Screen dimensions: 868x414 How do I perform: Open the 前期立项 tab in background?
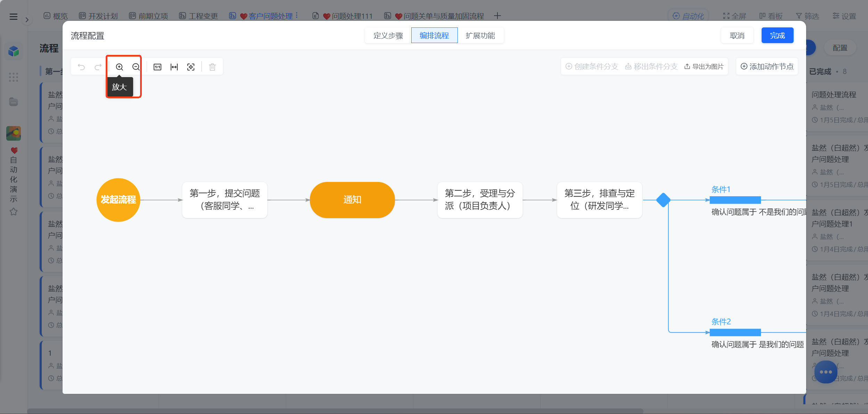click(148, 16)
